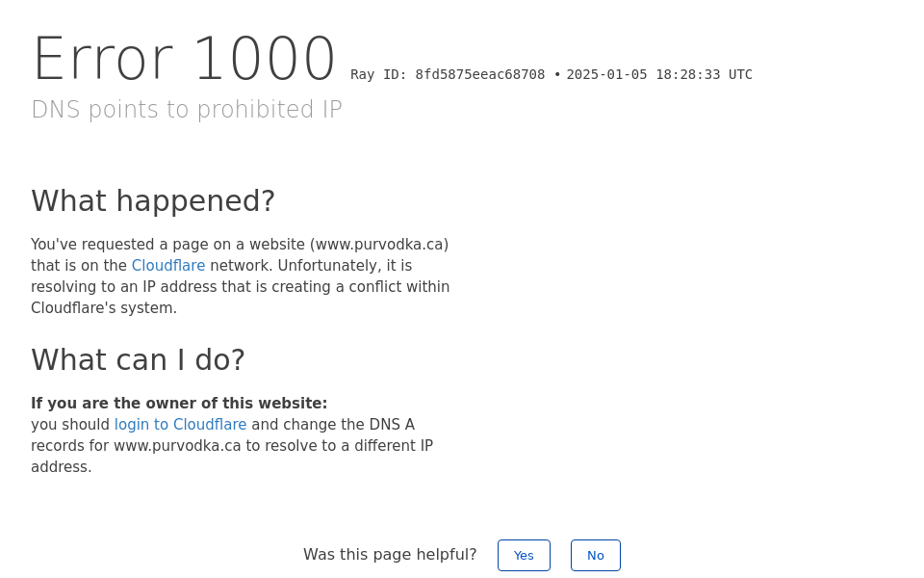Click the bullet separator after Ray ID
Screen dimensions: 924x578
click(x=557, y=75)
